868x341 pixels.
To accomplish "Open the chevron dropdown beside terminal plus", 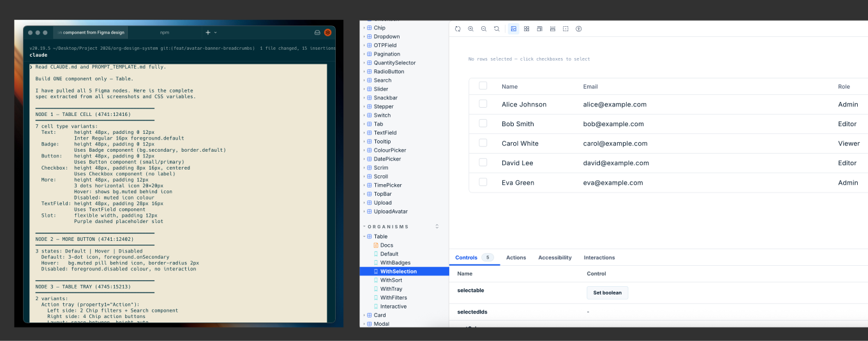I will click(216, 32).
